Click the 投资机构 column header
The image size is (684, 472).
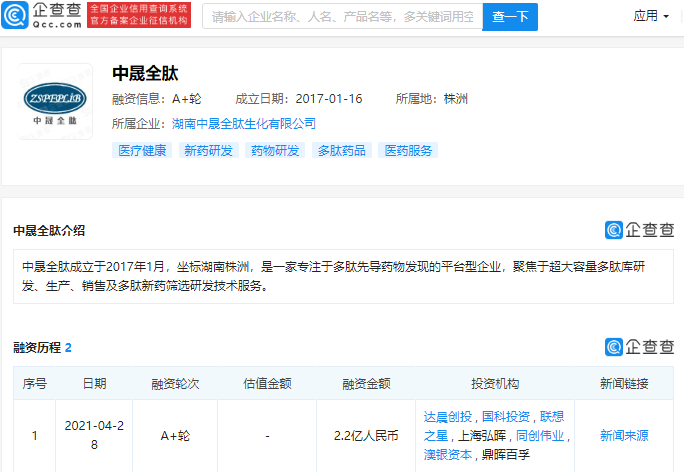pyautogui.click(x=495, y=383)
